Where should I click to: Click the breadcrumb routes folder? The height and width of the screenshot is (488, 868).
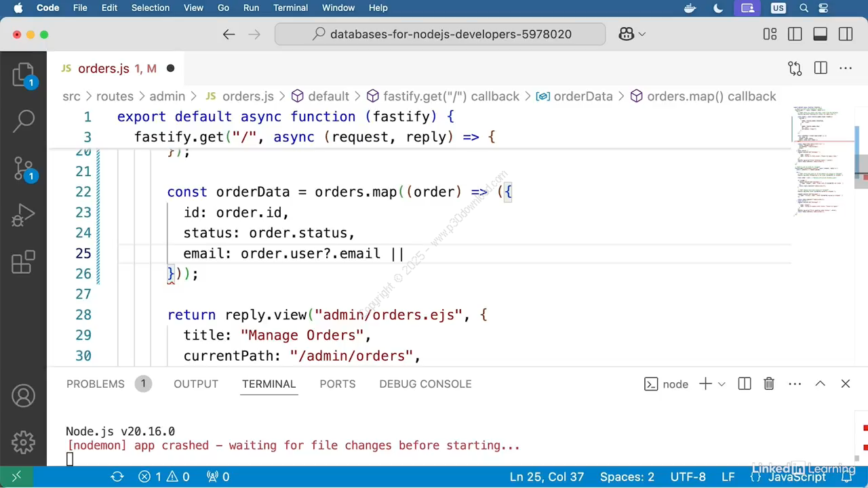tap(115, 96)
